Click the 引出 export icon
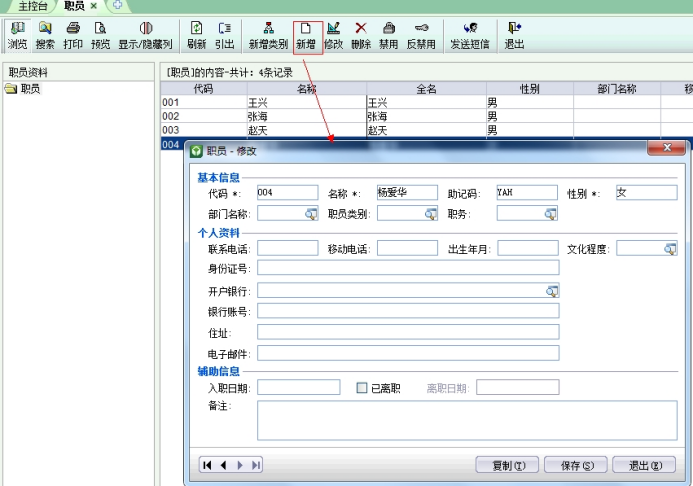 (x=225, y=35)
